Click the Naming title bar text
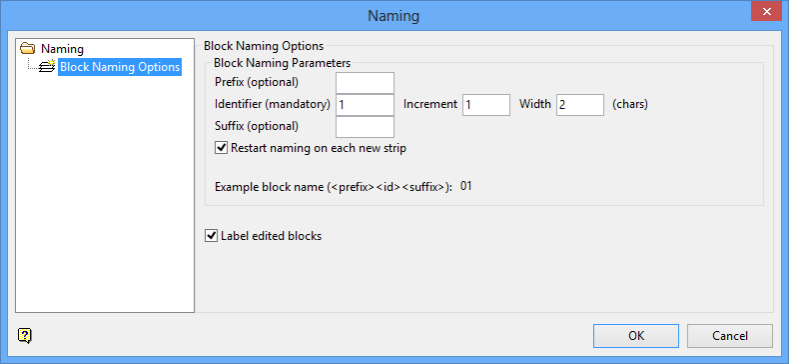Image resolution: width=789 pixels, height=364 pixels. pos(393,16)
